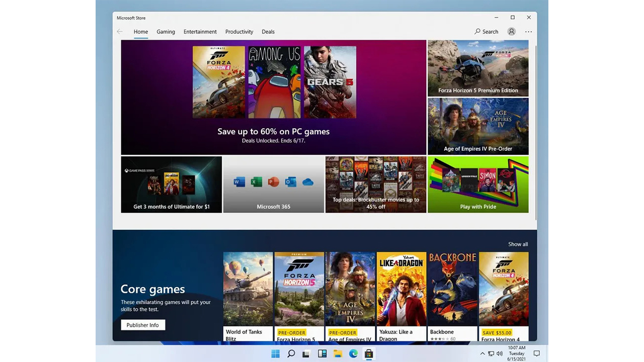This screenshot has width=644, height=362.
Task: Go to the Deals tab
Action: tap(268, 32)
